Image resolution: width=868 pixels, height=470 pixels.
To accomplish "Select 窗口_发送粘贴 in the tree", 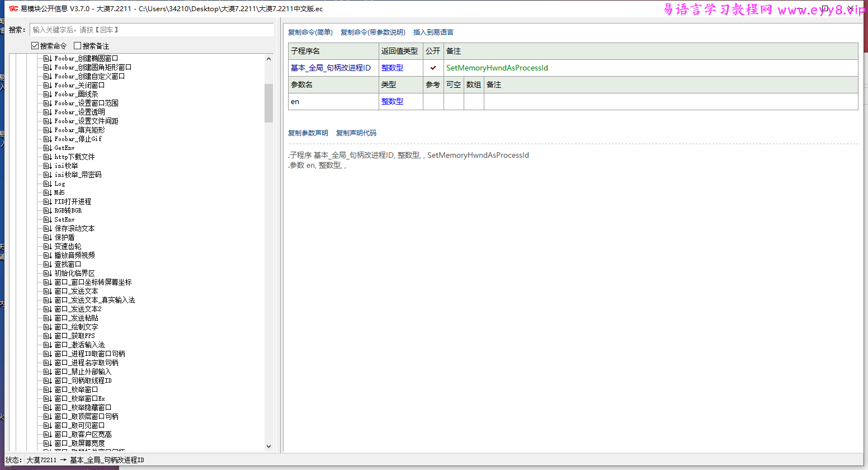I will pos(76,318).
